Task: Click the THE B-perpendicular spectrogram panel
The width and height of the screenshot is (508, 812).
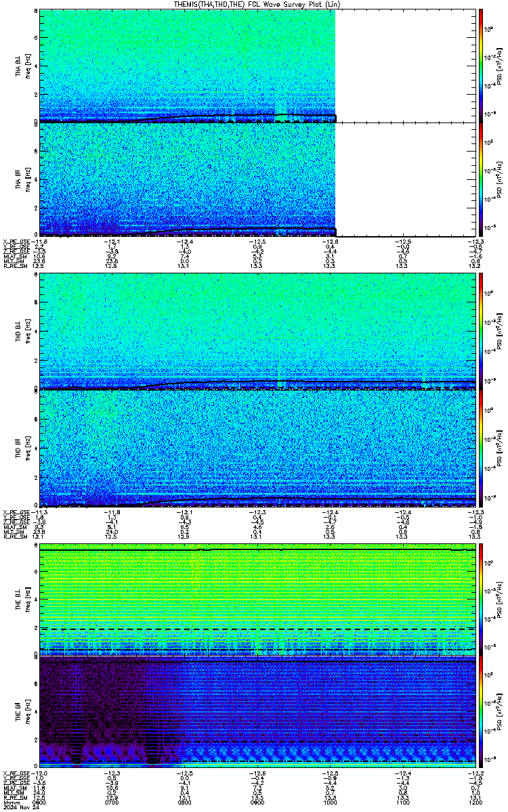Action: pos(257,600)
